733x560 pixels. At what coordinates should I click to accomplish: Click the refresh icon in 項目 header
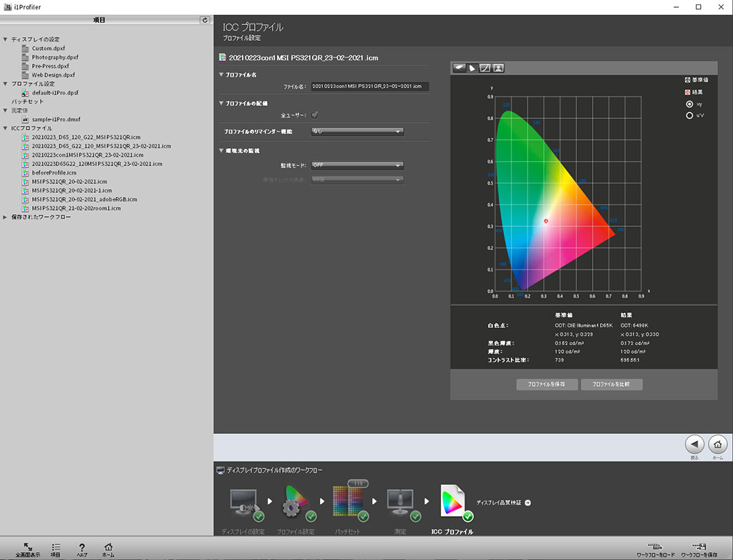(x=205, y=21)
